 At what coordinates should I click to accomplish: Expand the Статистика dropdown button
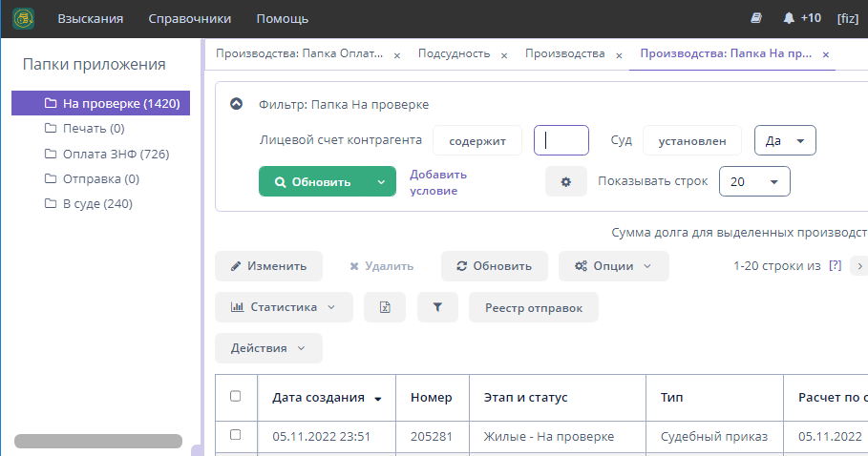tap(284, 307)
